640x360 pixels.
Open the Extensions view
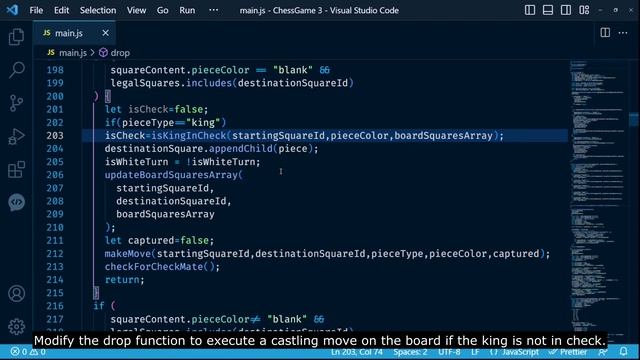pos(16,169)
